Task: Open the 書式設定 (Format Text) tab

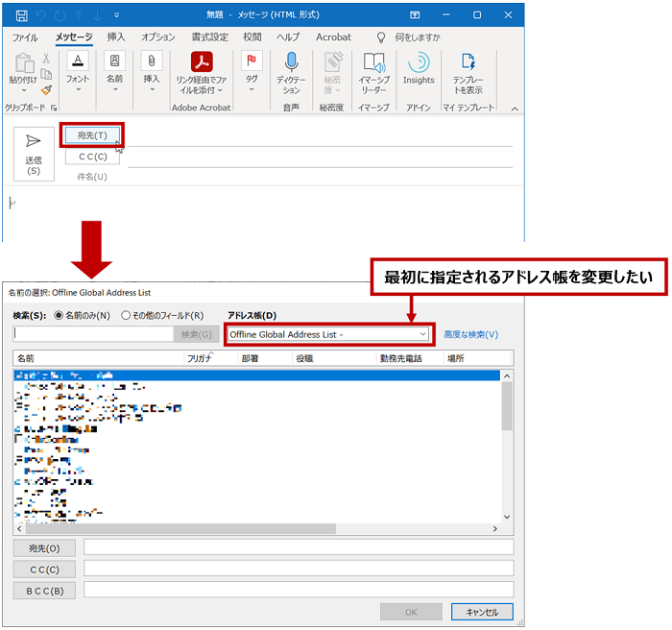Action: click(x=209, y=37)
